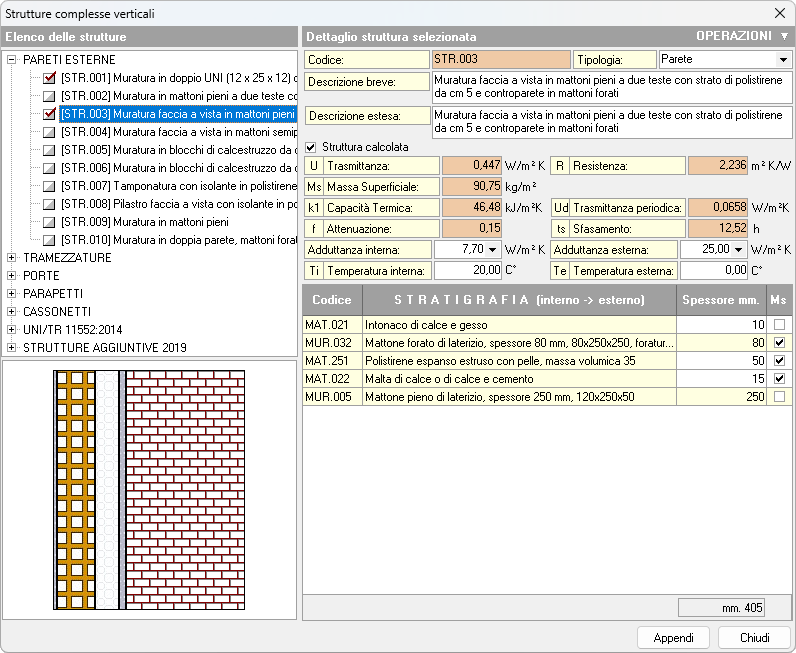Click the U symbol beside Trasmittanza
796x653 pixels.
coord(314,166)
